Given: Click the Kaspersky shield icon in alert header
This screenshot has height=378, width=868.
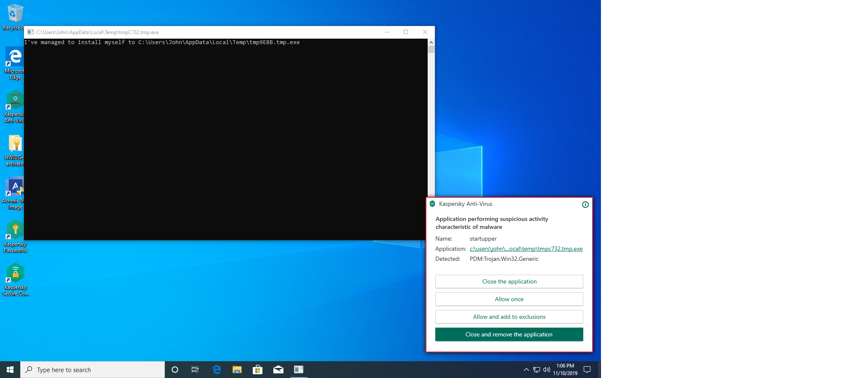Looking at the screenshot, I should click(x=432, y=204).
